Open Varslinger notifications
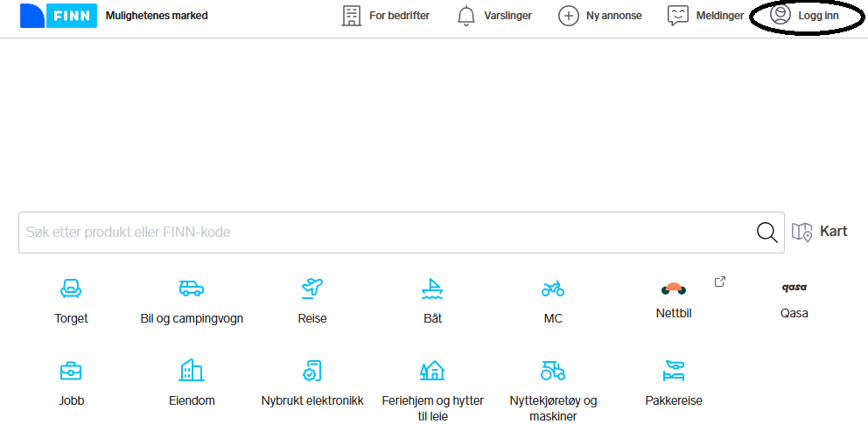The height and width of the screenshot is (424, 868). click(x=494, y=16)
